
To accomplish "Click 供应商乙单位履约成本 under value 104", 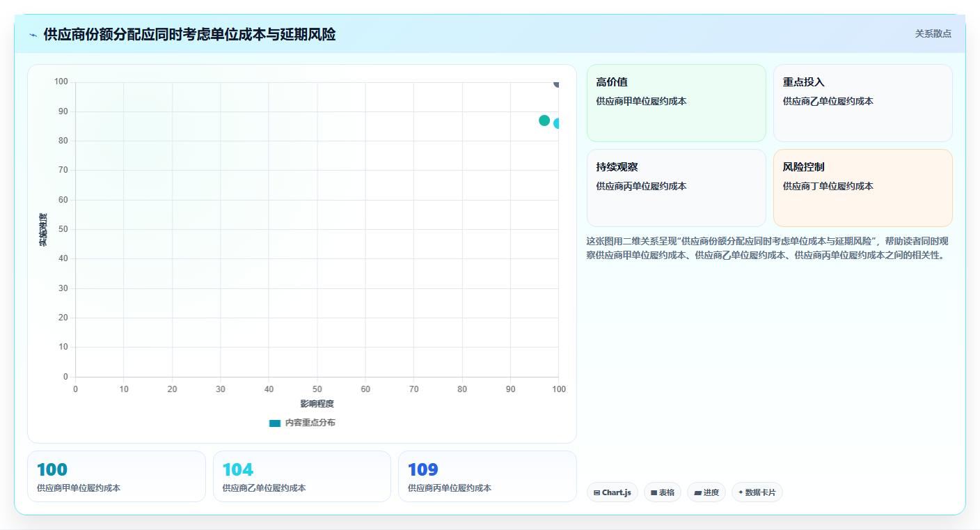I will click(x=264, y=488).
